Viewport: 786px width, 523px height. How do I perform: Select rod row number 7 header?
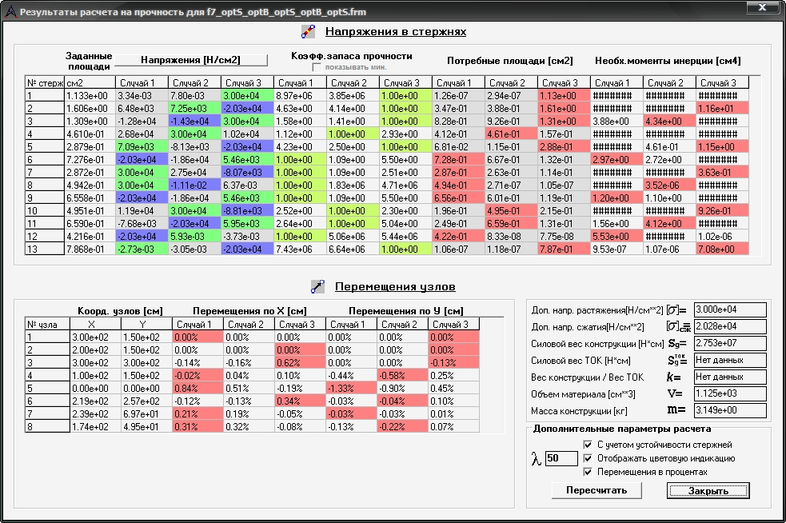click(45, 172)
